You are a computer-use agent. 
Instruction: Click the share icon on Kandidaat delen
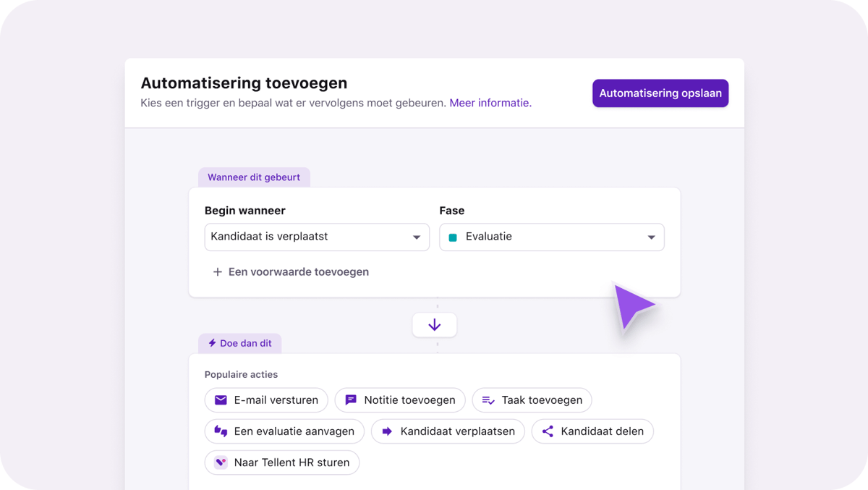[x=548, y=431]
